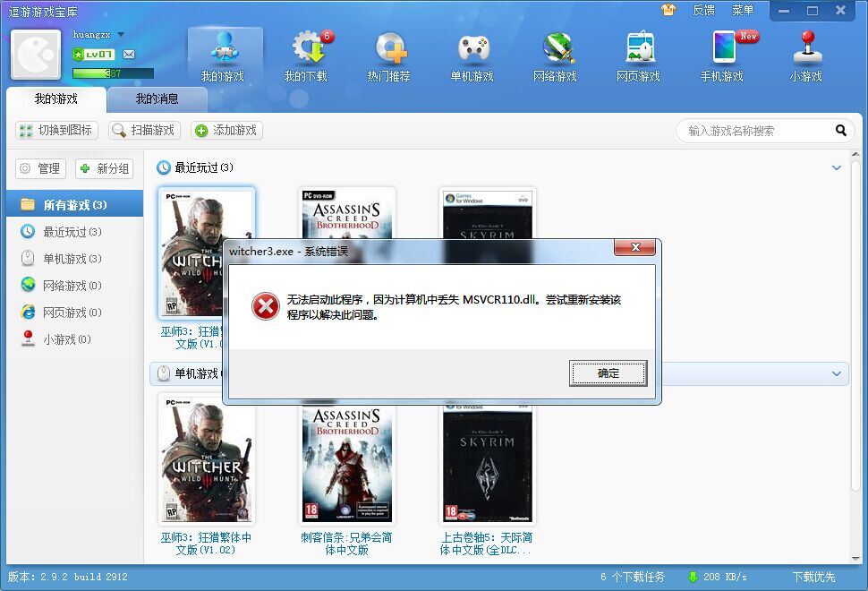Click the vertical scrollbar of game list

tap(855, 324)
